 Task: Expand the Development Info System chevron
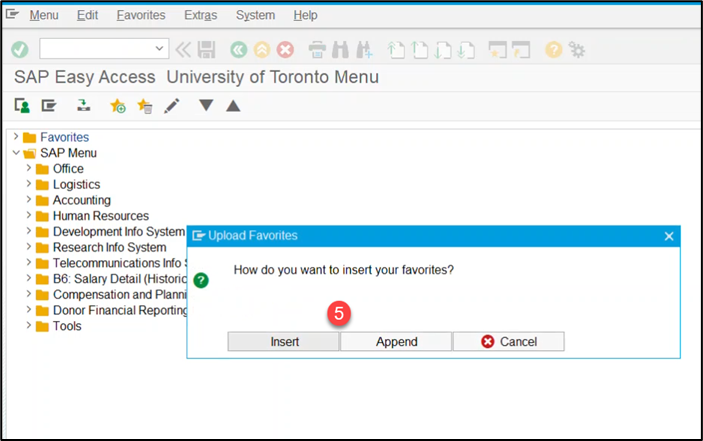29,231
